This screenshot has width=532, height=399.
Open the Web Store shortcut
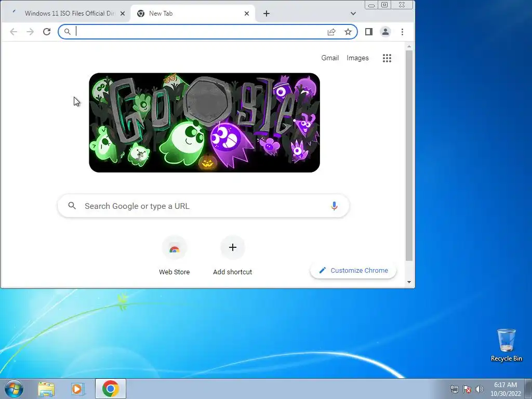point(175,256)
